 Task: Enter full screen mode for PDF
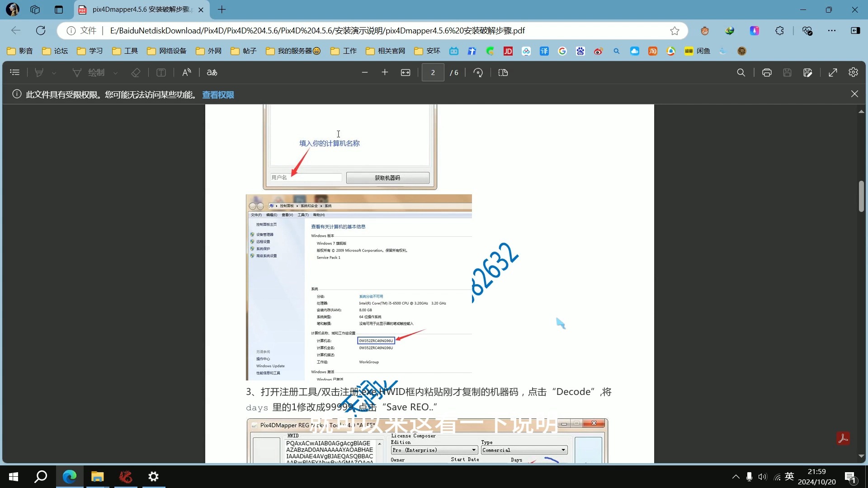pos(833,72)
